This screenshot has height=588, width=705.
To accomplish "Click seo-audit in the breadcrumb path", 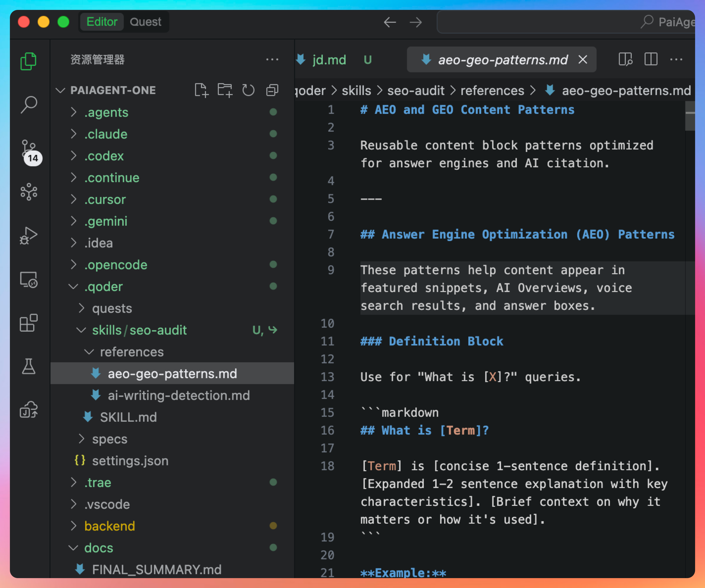I will point(416,91).
